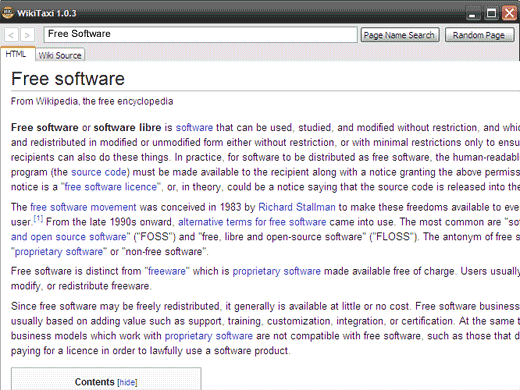Click the Random Page button
Viewport: 520px width, 390px height.
(x=479, y=35)
